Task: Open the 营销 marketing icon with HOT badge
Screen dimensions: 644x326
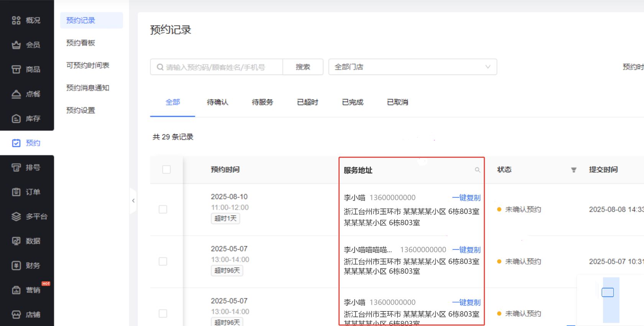Action: (x=16, y=290)
